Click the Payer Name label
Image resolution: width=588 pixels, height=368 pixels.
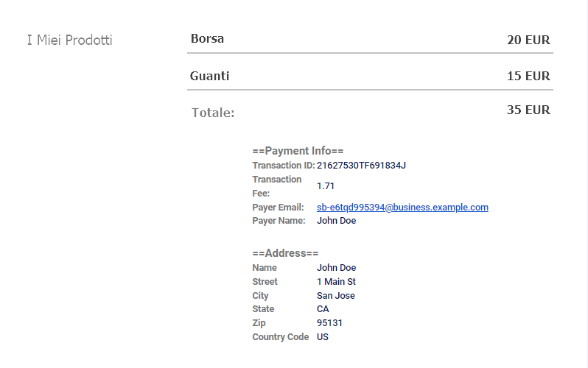click(278, 221)
